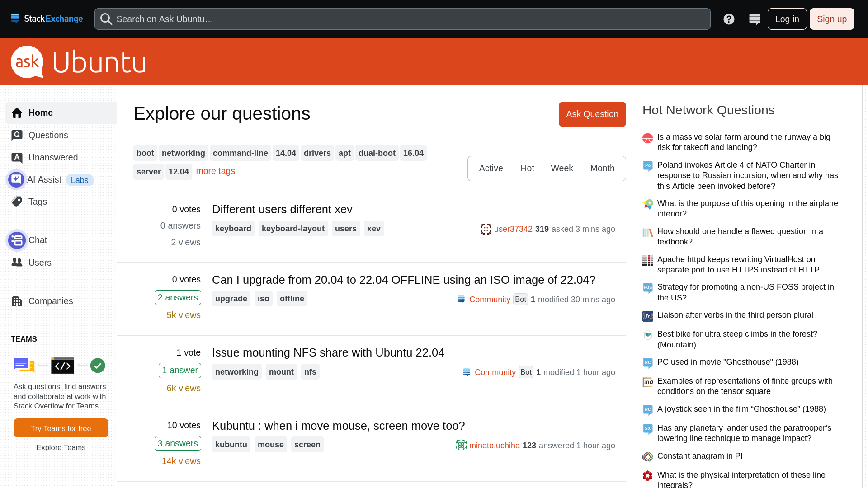Click the help question mark icon

pyautogui.click(x=729, y=19)
